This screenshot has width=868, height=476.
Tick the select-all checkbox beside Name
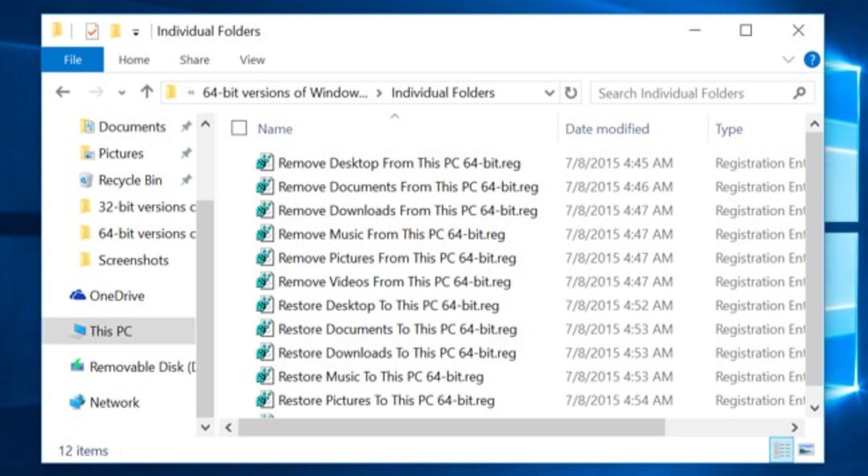(239, 128)
